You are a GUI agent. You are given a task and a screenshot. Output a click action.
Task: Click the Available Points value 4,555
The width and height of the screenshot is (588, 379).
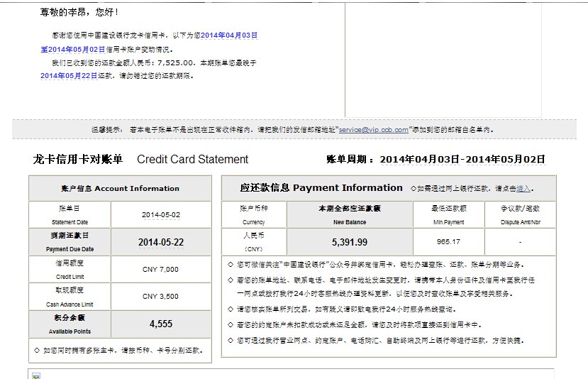161,324
